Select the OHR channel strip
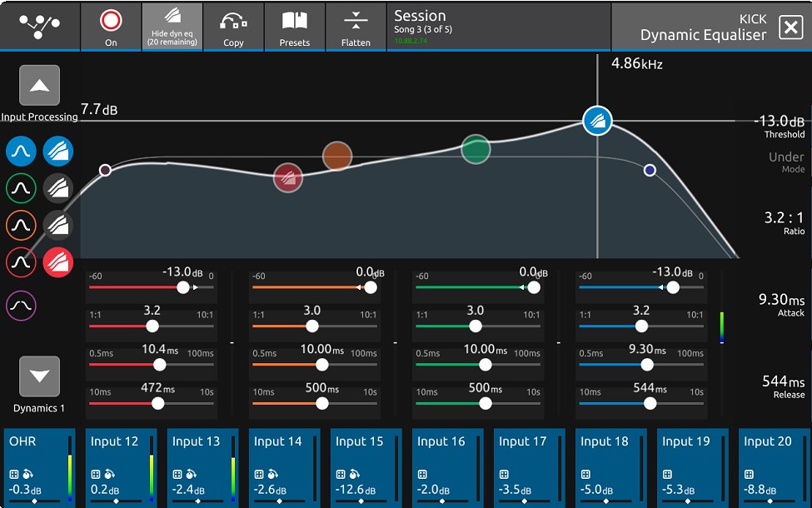Screen dimensions: 812x508 (x=39, y=467)
